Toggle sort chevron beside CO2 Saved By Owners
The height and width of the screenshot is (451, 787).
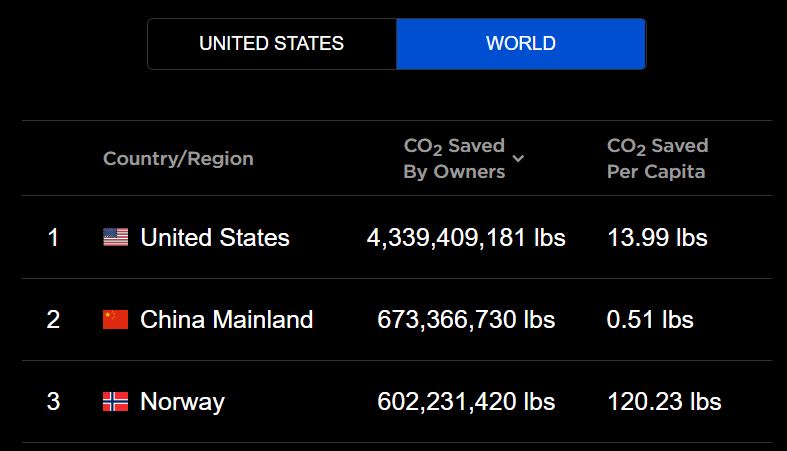[x=518, y=159]
